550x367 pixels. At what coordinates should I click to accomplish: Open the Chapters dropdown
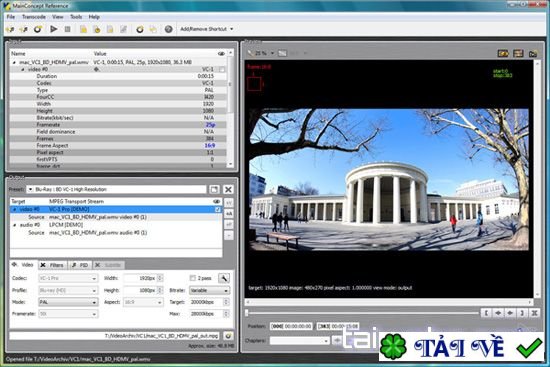pyautogui.click(x=300, y=341)
